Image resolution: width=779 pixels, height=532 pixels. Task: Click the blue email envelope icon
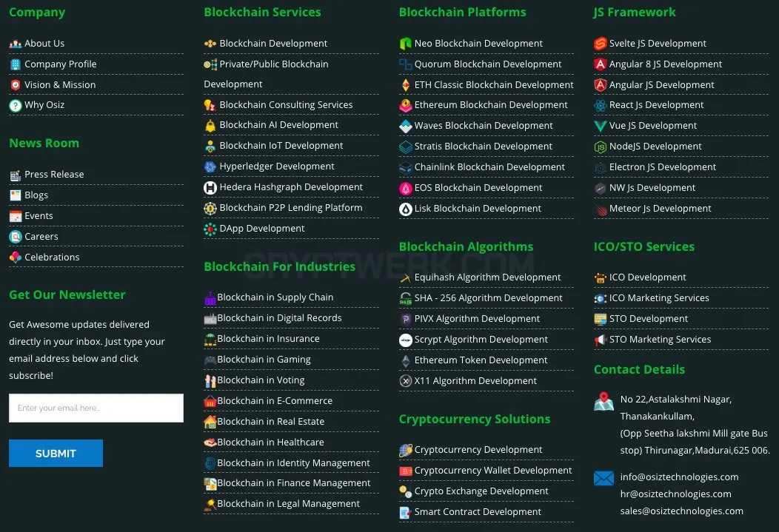point(604,479)
